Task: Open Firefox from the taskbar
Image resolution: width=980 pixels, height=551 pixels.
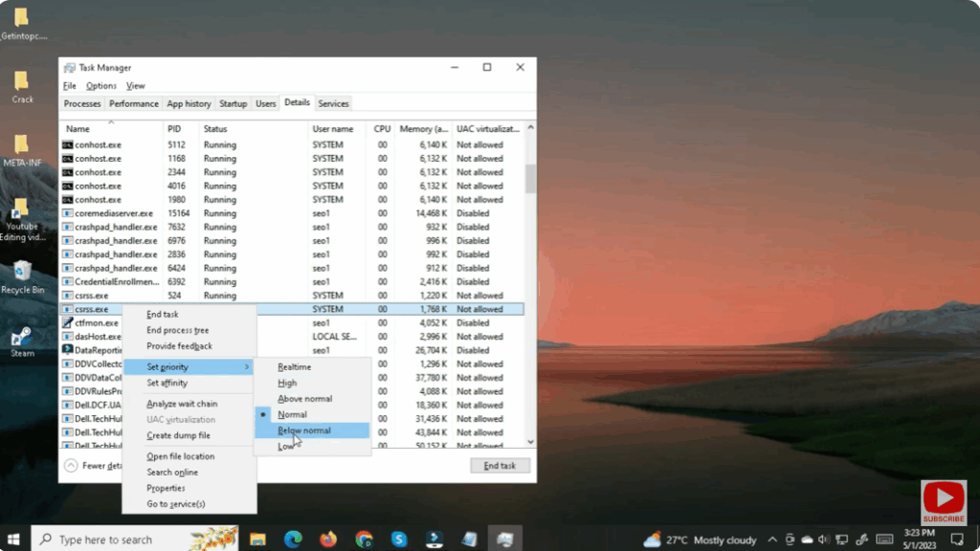Action: coord(327,538)
